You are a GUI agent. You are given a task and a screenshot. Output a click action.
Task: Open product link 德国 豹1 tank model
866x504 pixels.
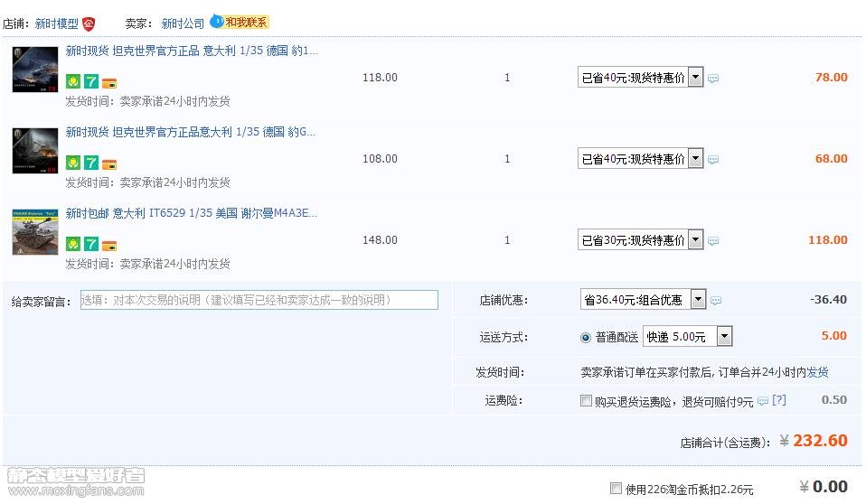coord(192,51)
